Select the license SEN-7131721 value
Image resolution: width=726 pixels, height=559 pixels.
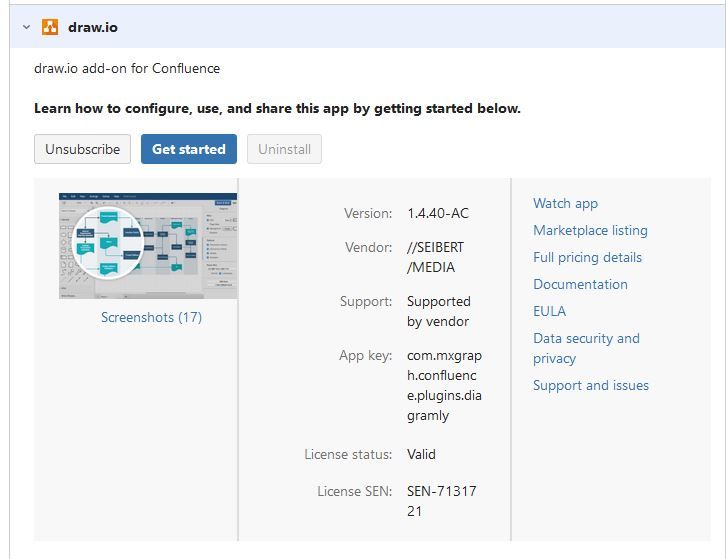pos(442,501)
